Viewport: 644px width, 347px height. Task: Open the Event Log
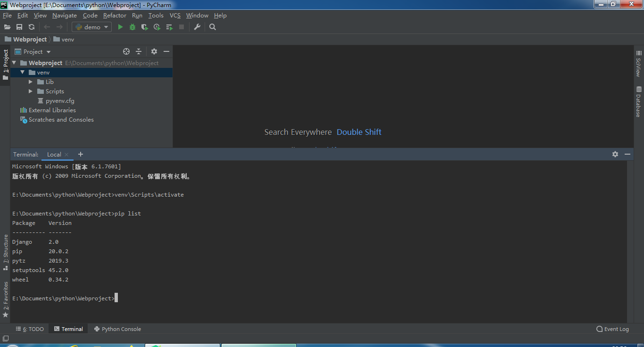(x=612, y=329)
